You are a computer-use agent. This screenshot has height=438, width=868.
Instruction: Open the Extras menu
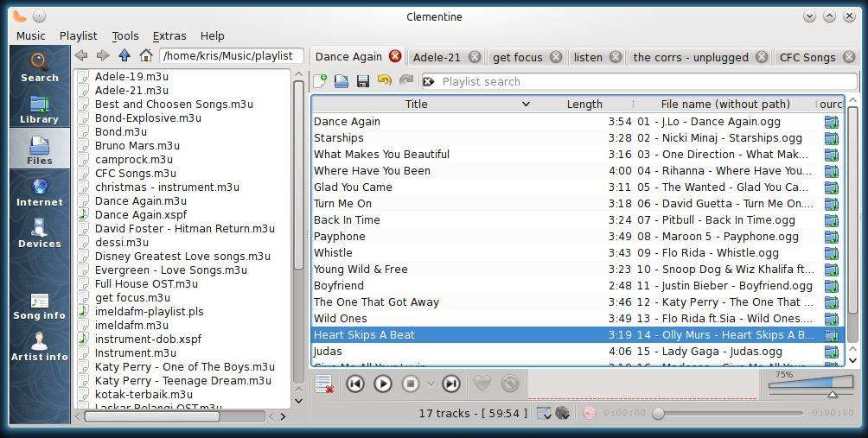point(169,36)
